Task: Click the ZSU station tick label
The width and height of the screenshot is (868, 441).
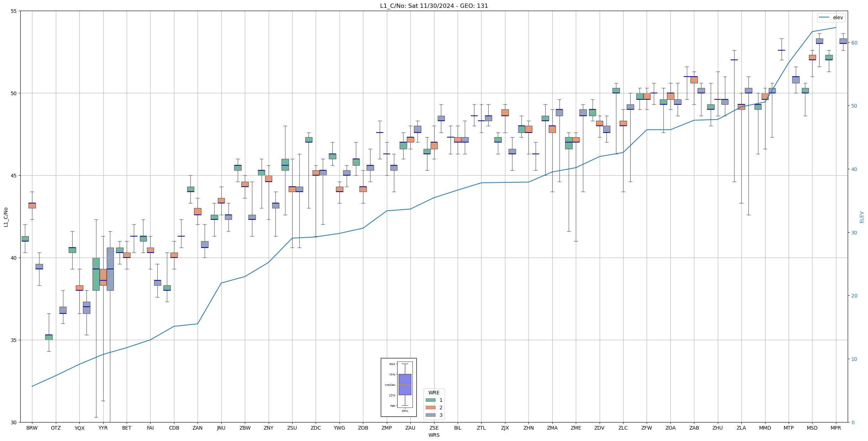Action: click(292, 428)
